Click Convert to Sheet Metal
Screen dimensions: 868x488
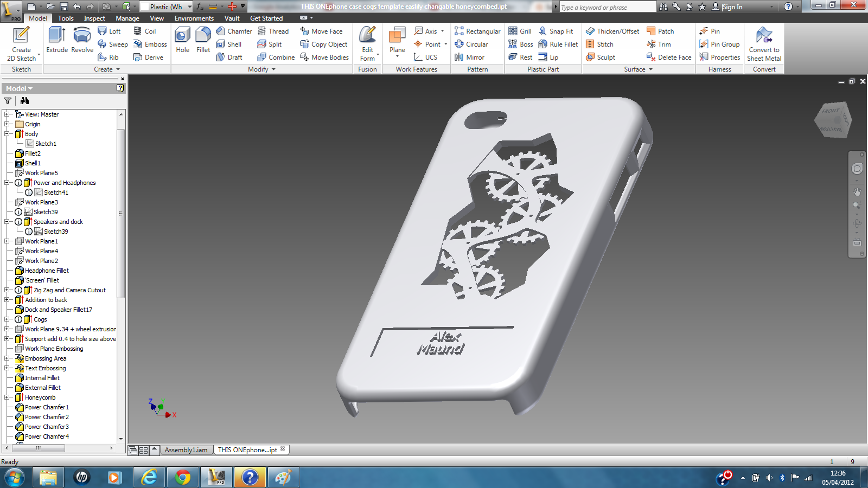click(764, 44)
